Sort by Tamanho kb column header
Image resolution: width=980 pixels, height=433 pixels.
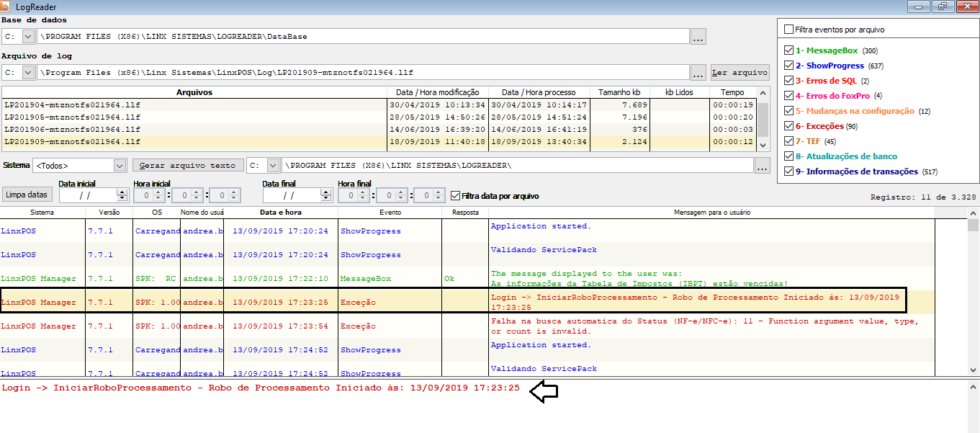point(619,92)
